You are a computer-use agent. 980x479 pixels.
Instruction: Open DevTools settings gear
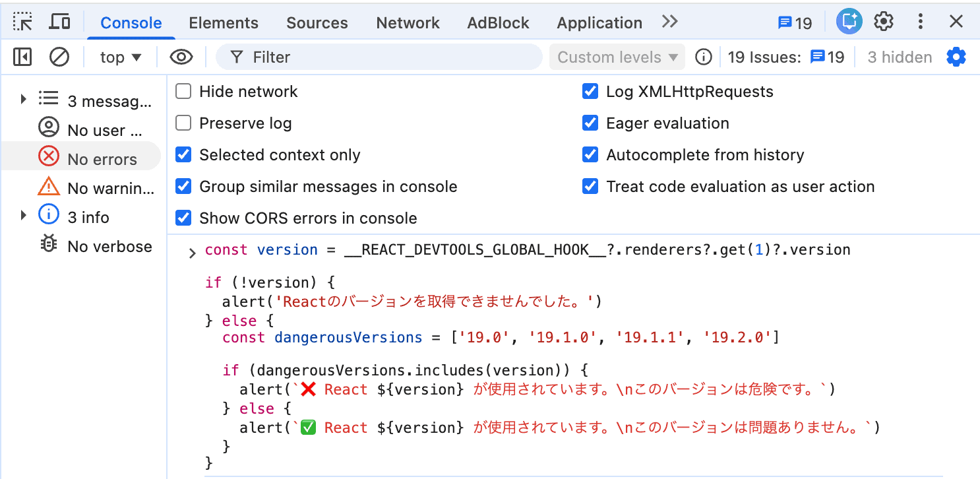[x=884, y=21]
